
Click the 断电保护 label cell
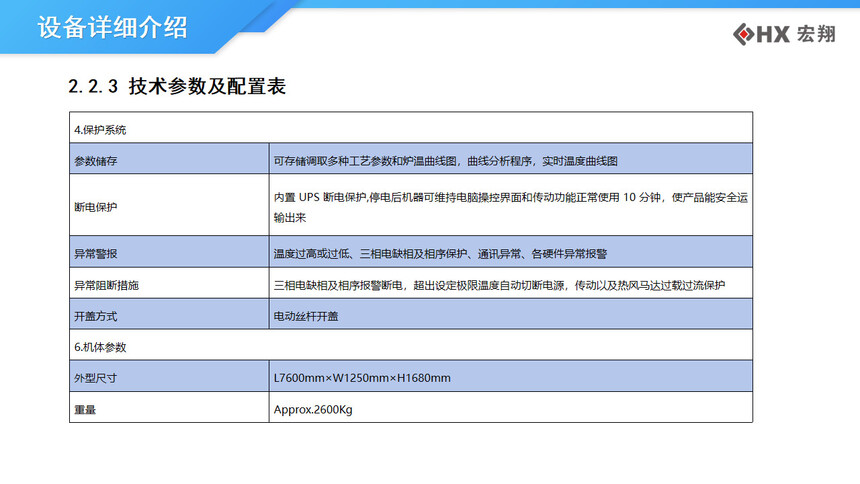(96, 206)
